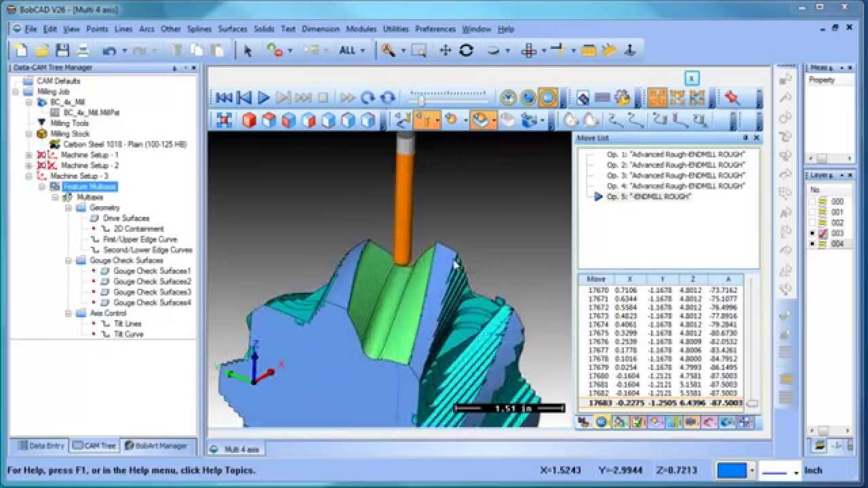Select Carbon Steel 1018 stock material item
The width and height of the screenshot is (868, 488).
click(125, 144)
